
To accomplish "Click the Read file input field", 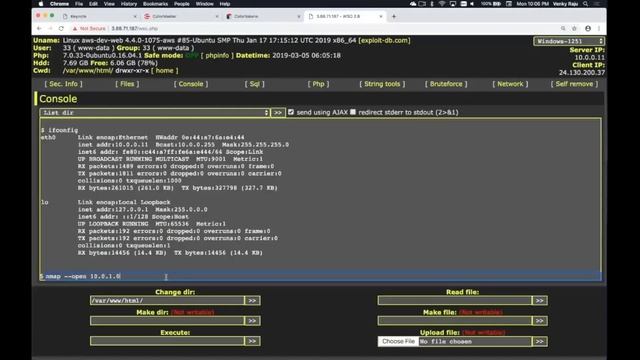I will (x=455, y=300).
